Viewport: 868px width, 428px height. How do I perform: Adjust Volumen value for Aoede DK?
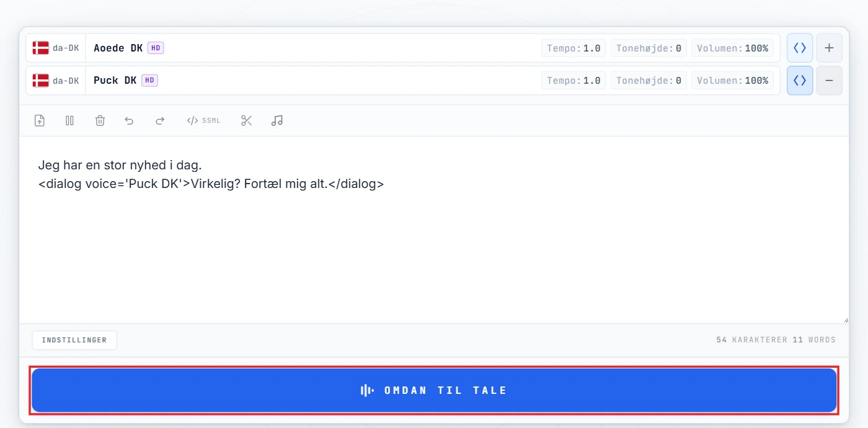click(x=732, y=48)
